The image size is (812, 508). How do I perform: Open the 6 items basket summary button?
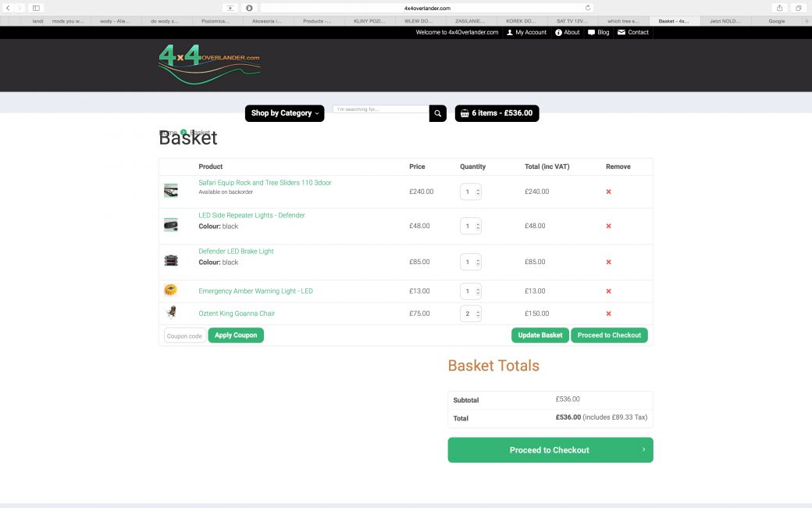click(497, 113)
